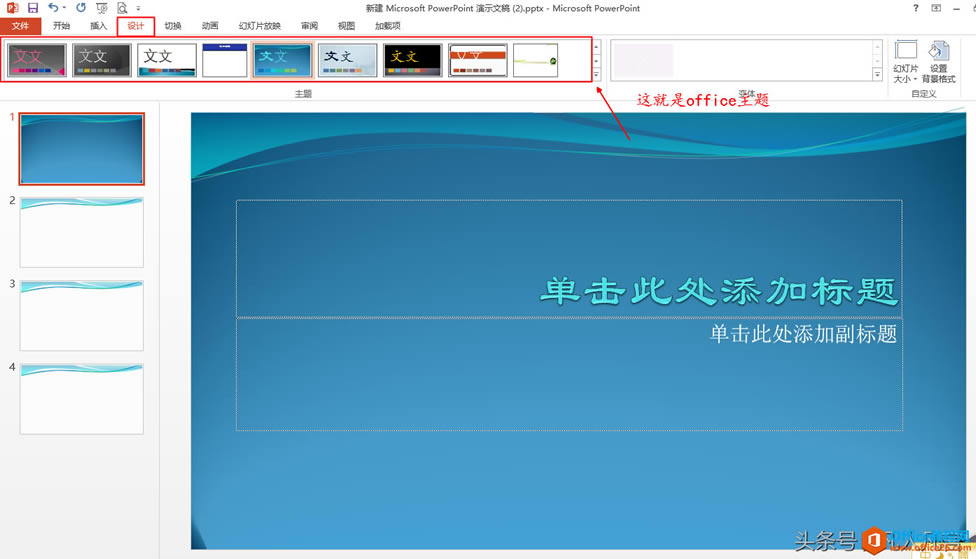Open the 幻灯片放映 ribbon tab
This screenshot has width=976, height=559.
tap(260, 26)
